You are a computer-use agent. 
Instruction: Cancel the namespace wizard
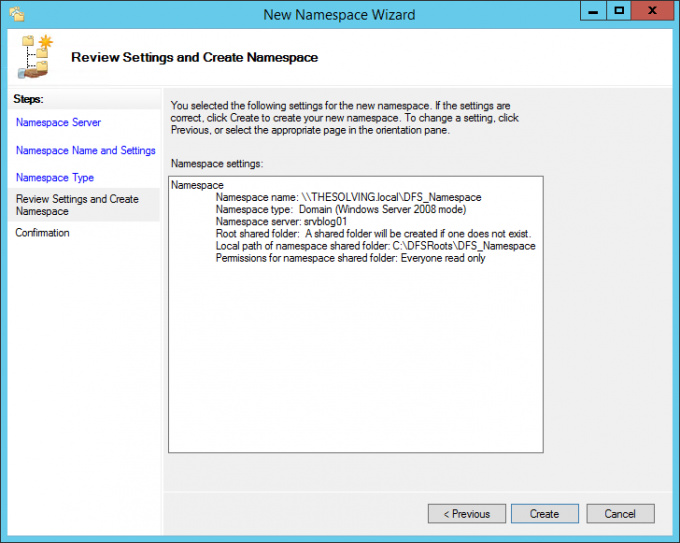[620, 514]
